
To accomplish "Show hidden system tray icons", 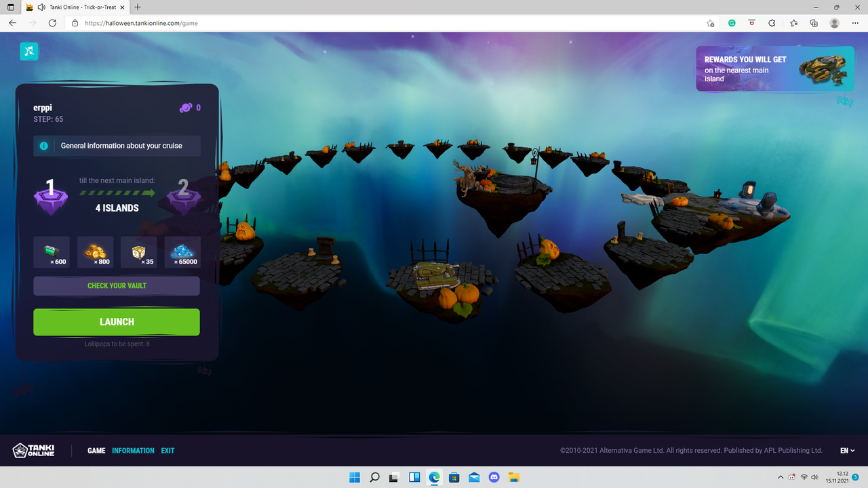I will (780, 477).
